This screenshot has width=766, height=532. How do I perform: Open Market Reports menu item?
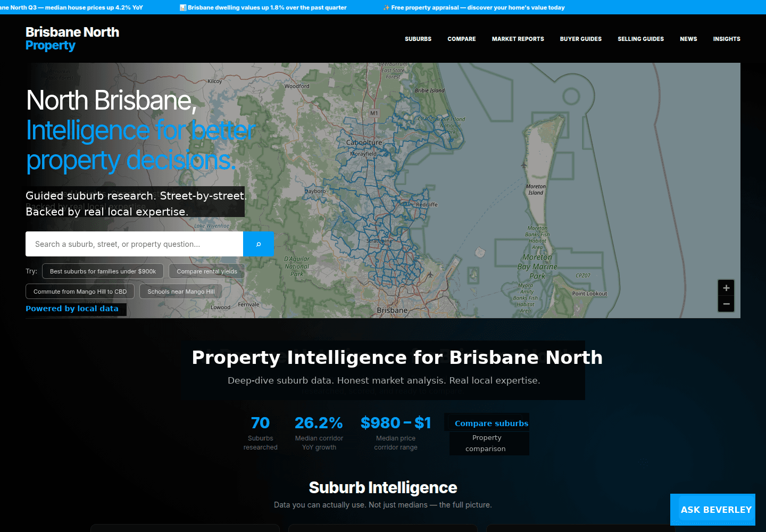pos(518,39)
